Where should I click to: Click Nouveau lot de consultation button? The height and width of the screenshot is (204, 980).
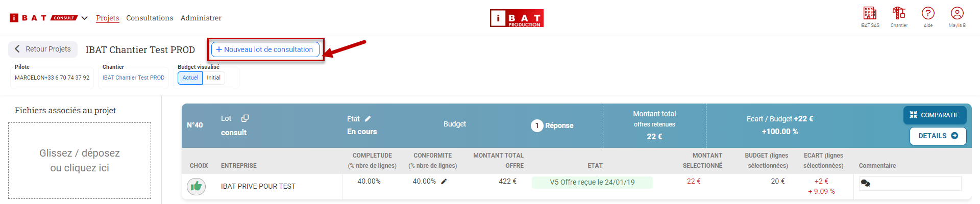click(x=265, y=49)
